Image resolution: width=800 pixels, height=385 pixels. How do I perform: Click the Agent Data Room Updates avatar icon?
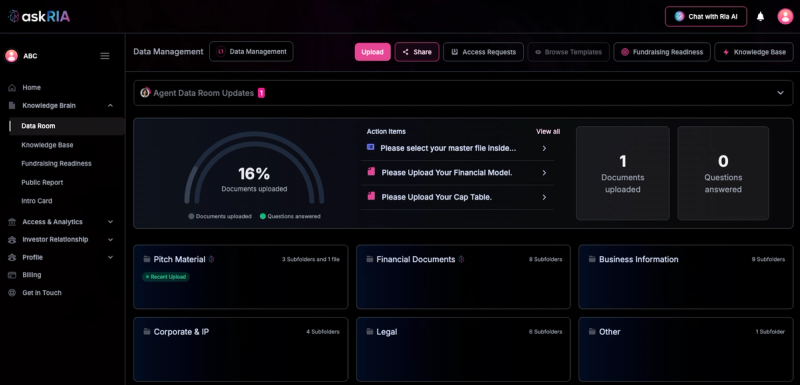point(145,92)
